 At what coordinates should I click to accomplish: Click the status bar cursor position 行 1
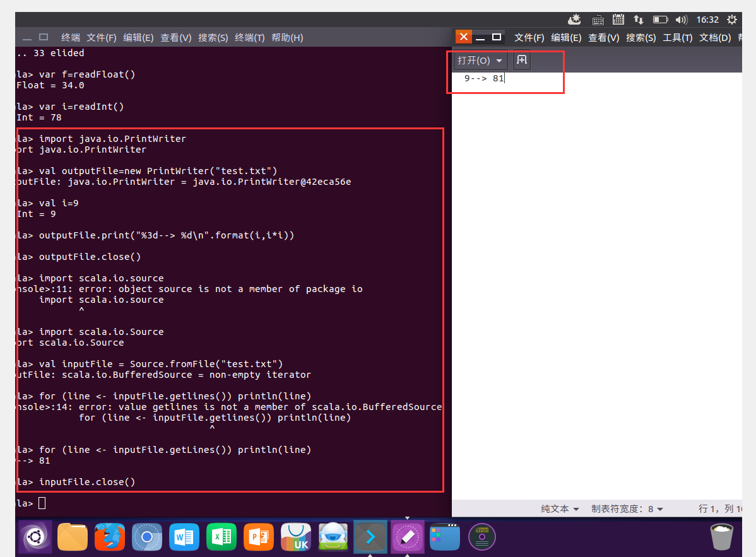(707, 509)
